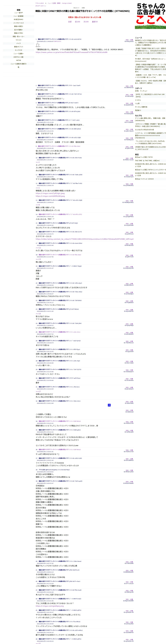Click the >>16 reply anchor in post 23
The height and width of the screenshot is (644, 166).
pyautogui.click(x=38, y=314)
